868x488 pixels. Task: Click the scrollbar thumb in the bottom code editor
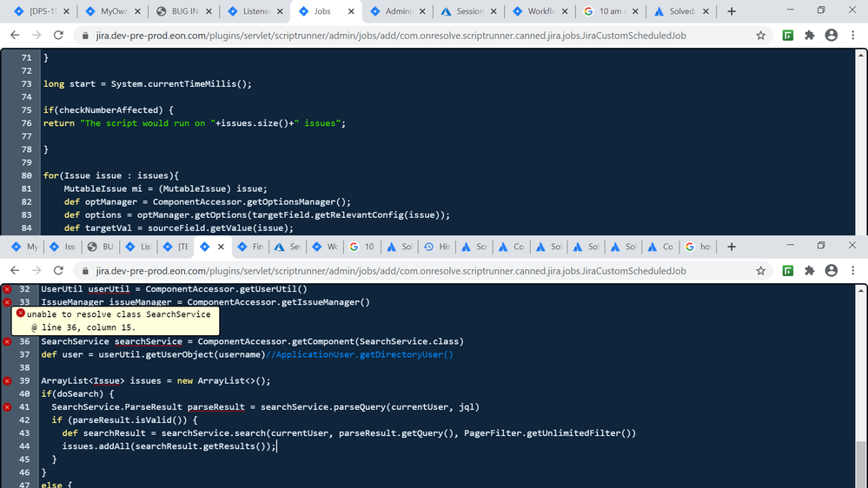click(x=861, y=465)
